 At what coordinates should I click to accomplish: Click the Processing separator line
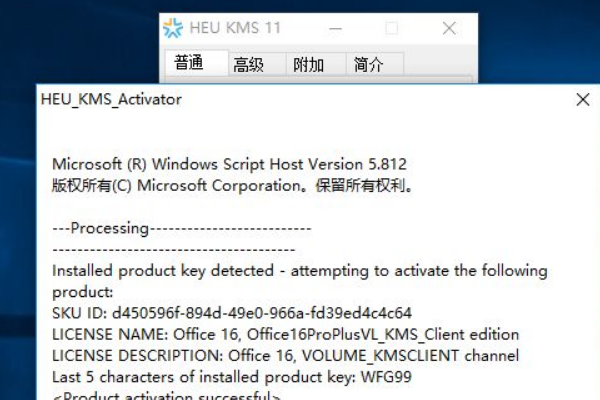[181, 228]
